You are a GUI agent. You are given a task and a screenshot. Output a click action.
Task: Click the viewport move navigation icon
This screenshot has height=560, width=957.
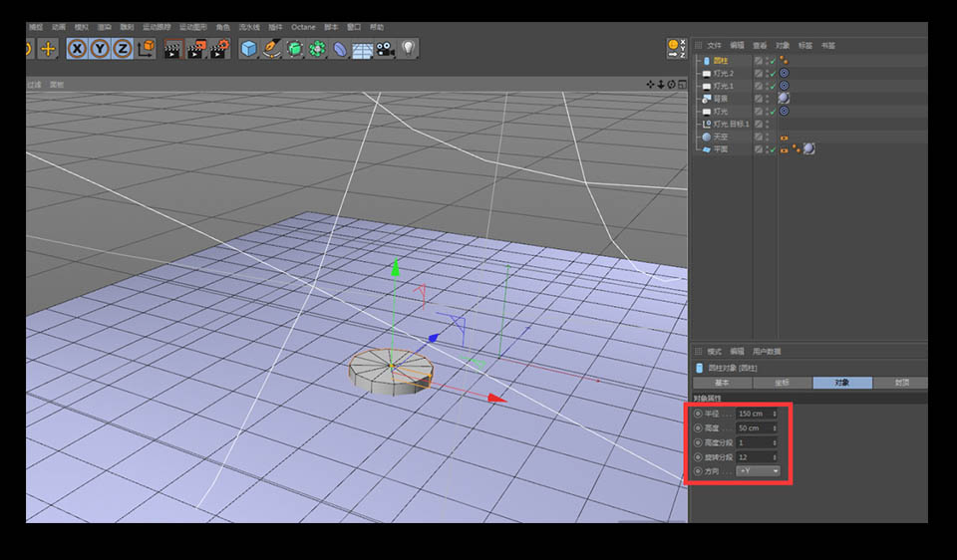pyautogui.click(x=650, y=84)
